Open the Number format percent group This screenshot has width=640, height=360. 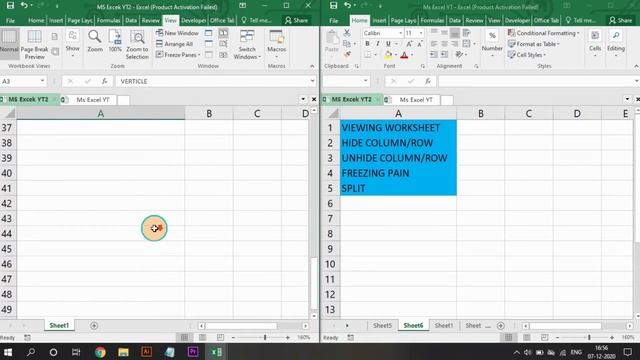click(x=492, y=43)
